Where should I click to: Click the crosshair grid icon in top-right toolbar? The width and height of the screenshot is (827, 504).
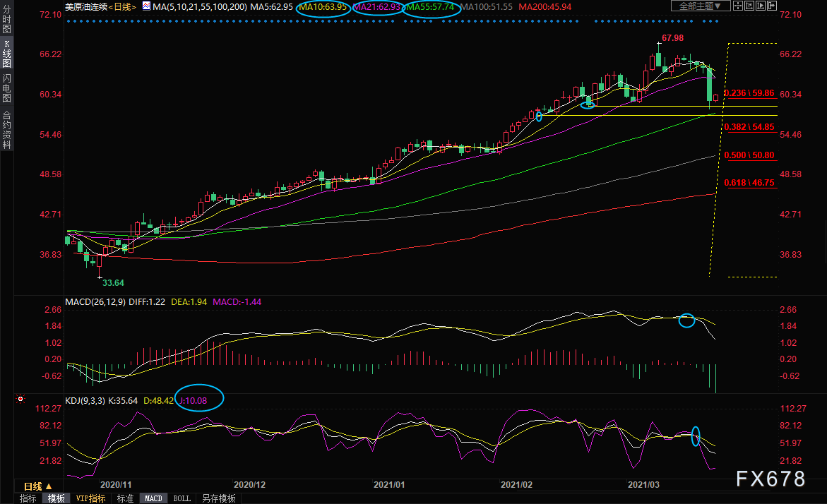click(x=739, y=6)
